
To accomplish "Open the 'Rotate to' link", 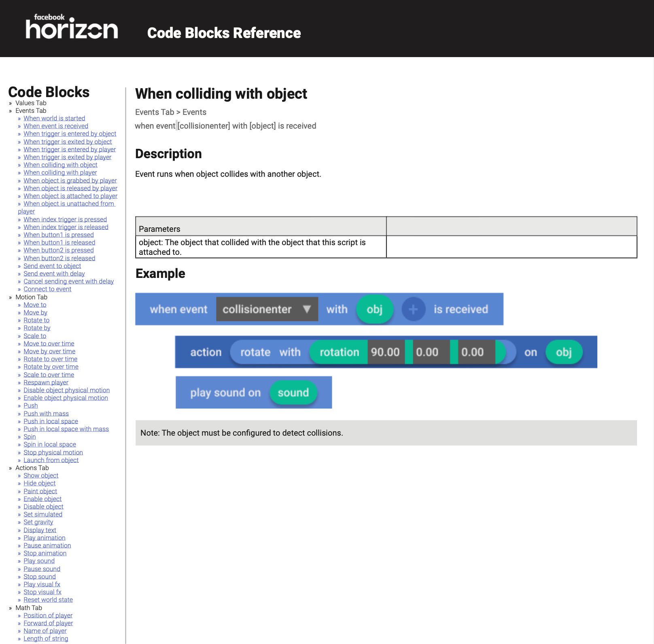I will pos(36,320).
